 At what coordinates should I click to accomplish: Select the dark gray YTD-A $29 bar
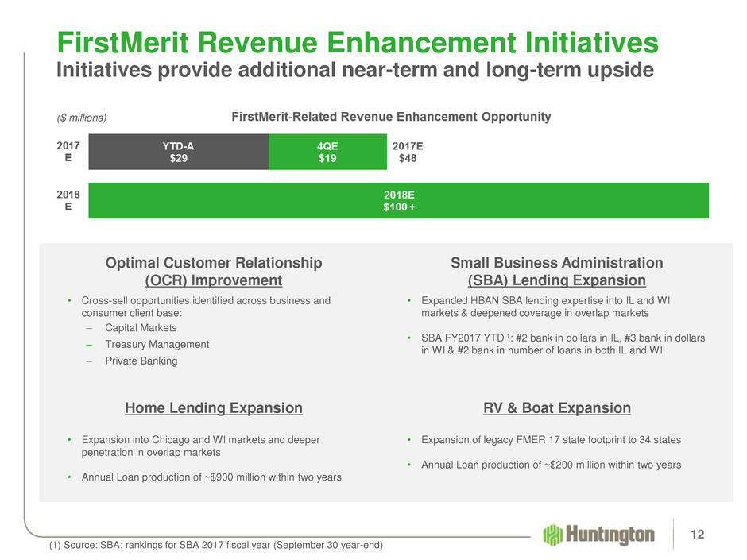click(179, 152)
